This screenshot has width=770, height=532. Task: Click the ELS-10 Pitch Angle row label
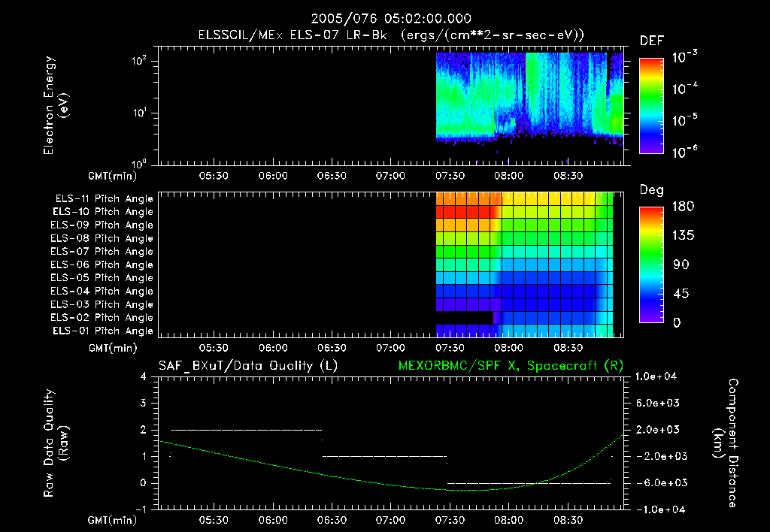102,212
